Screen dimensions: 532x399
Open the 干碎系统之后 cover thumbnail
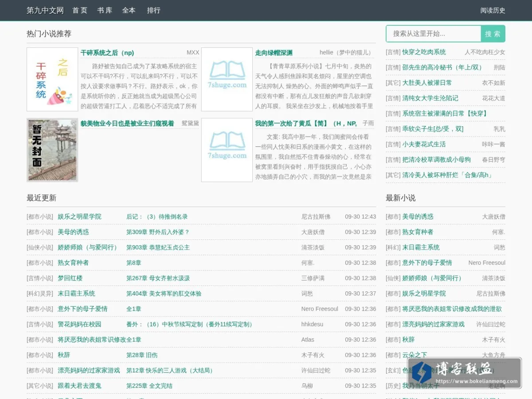[x=52, y=79]
